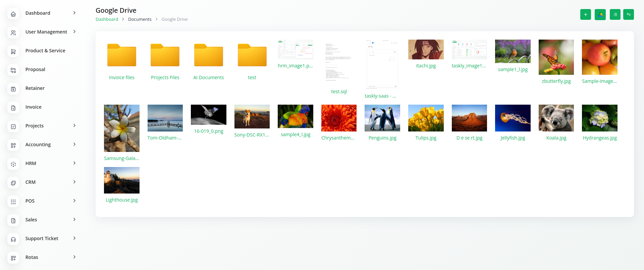Go to Invoice in the sidebar
The width and height of the screenshot is (644, 270).
point(34,107)
